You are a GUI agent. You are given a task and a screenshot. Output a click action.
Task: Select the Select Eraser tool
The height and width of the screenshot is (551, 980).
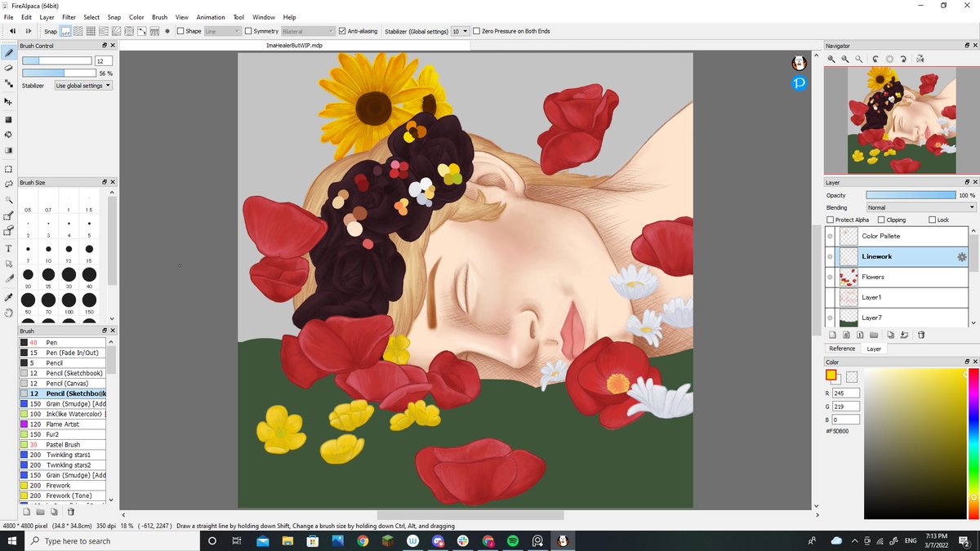(x=8, y=232)
